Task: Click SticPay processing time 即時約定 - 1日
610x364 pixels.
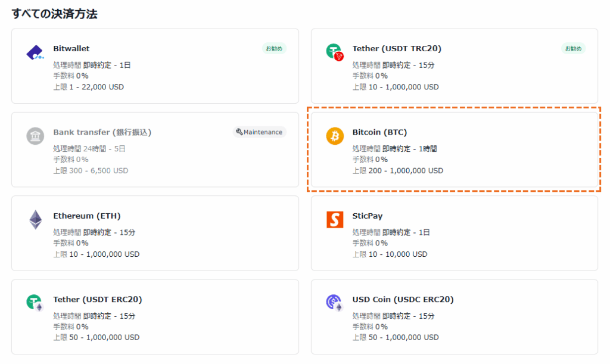Action: (x=406, y=232)
